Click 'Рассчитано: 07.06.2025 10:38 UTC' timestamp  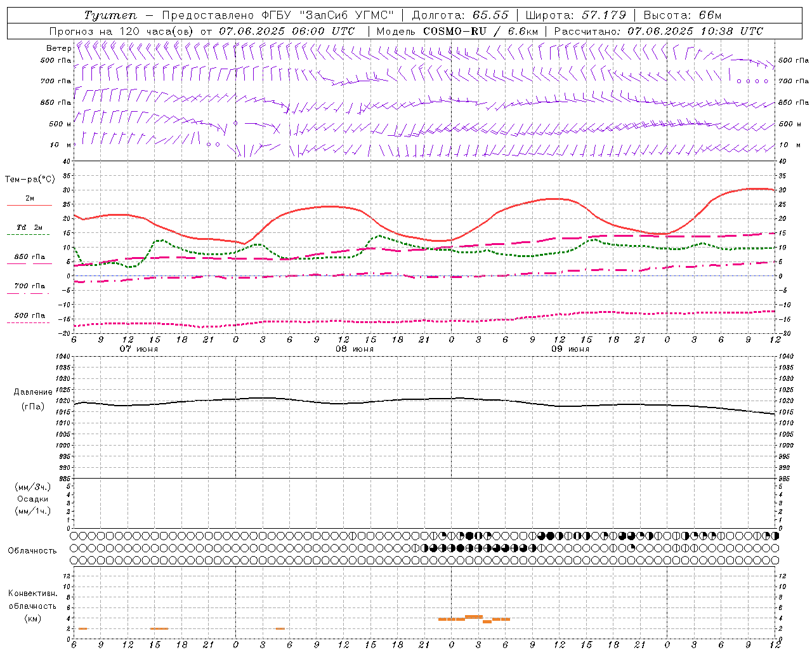pyautogui.click(x=658, y=31)
